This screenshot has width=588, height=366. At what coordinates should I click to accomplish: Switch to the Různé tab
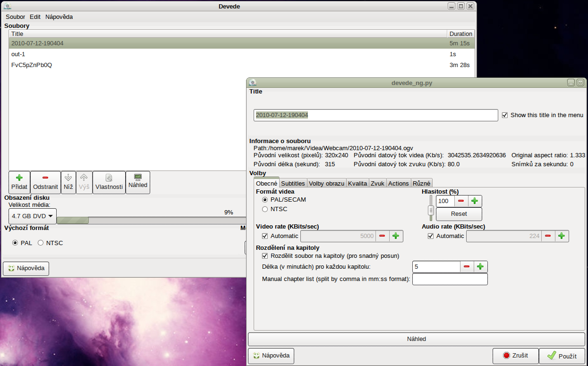coord(421,183)
